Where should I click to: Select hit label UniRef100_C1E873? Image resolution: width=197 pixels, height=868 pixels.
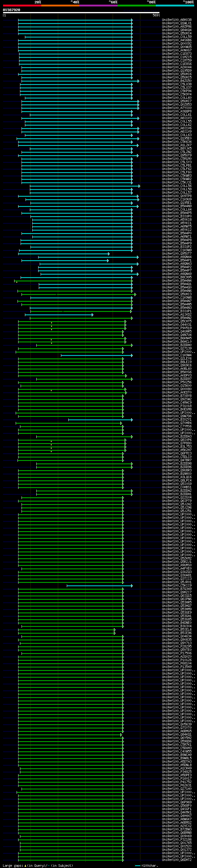pyautogui.click(x=177, y=54)
